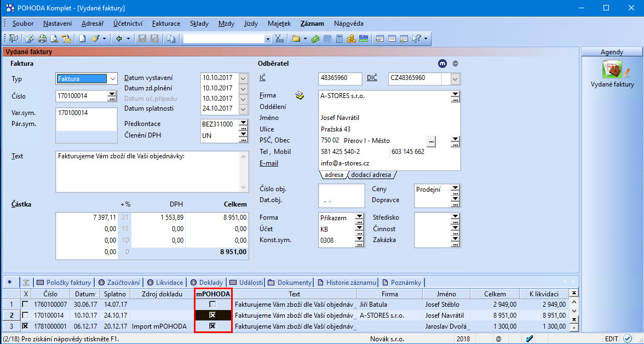Open the print reports toolbar icon
The image size is (644, 344).
(30, 39)
